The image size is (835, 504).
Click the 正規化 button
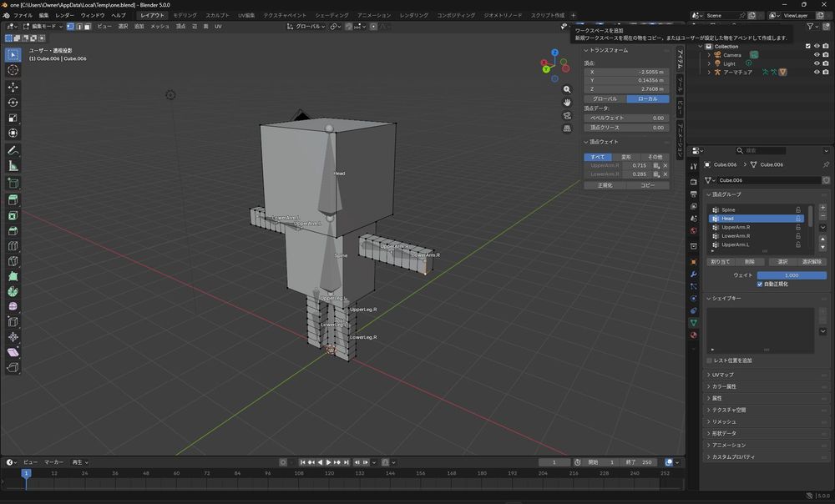coord(605,185)
